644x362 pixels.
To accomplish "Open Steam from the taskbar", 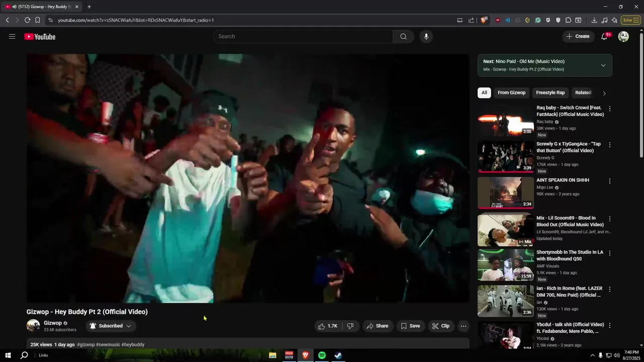I will 339,355.
